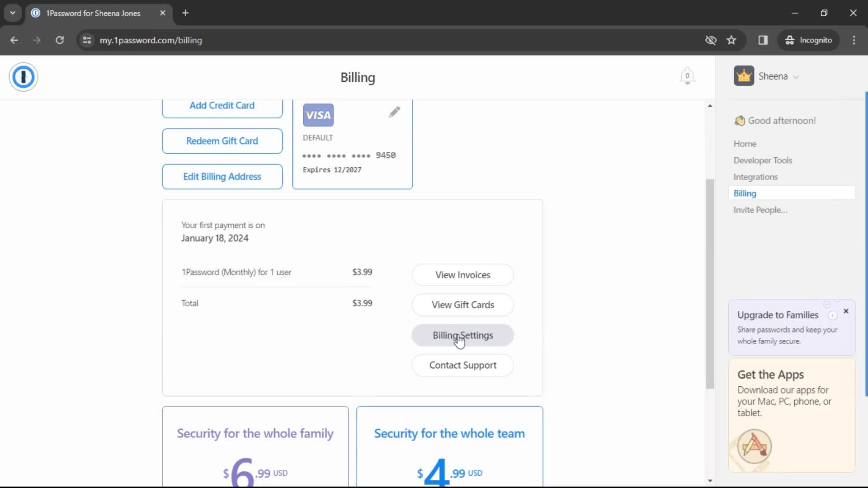Click the View Gift Cards button

click(x=462, y=304)
